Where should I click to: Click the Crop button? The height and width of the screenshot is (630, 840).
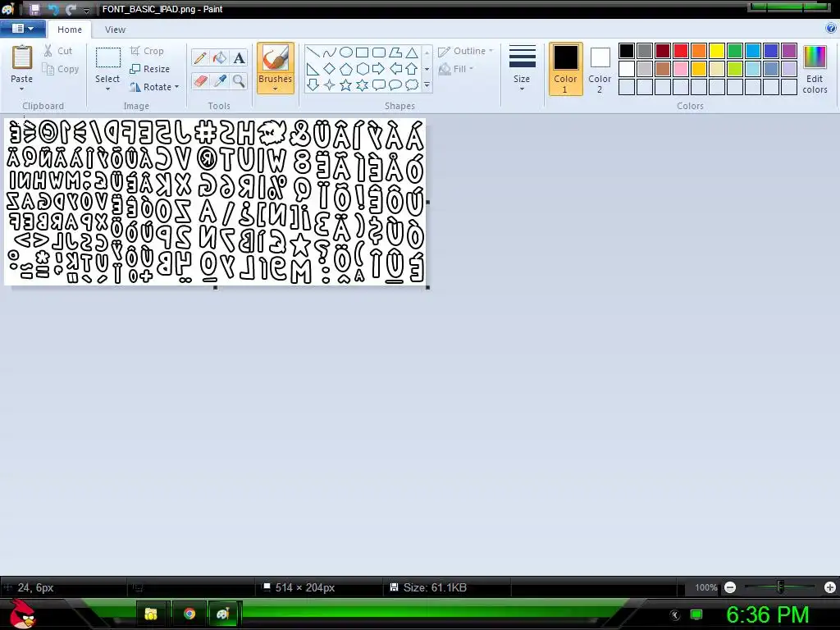point(147,51)
